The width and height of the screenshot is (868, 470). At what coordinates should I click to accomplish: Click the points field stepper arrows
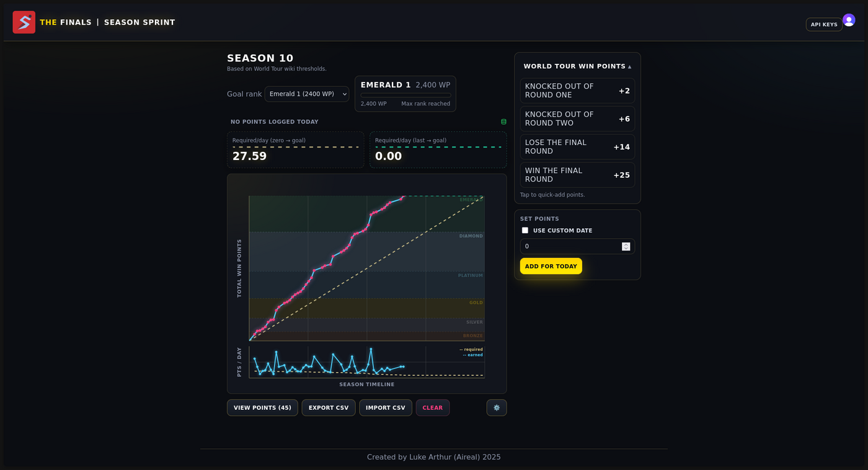point(626,246)
